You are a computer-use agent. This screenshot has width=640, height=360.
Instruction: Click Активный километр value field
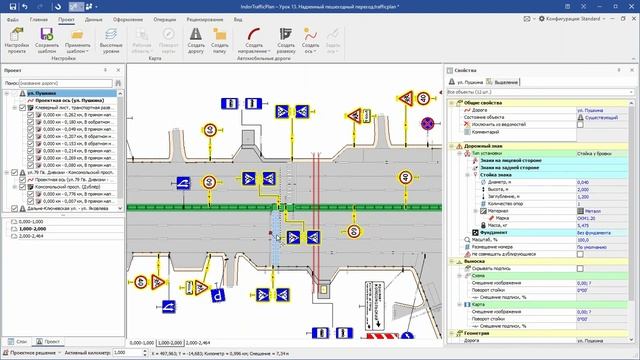click(x=127, y=352)
